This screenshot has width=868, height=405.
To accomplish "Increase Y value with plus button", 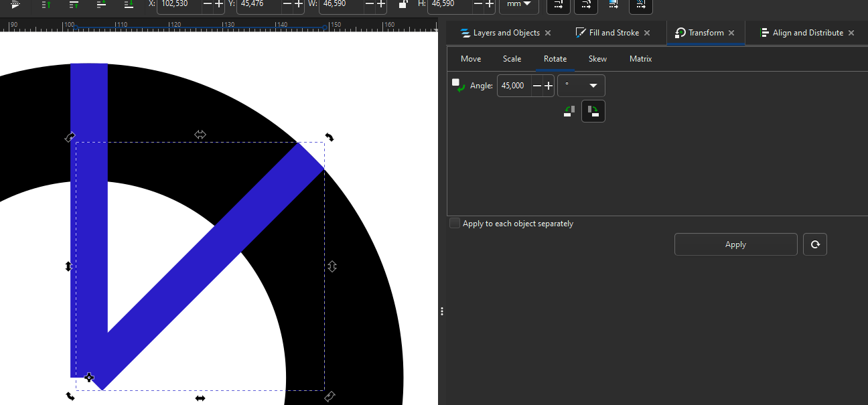I will [x=299, y=4].
